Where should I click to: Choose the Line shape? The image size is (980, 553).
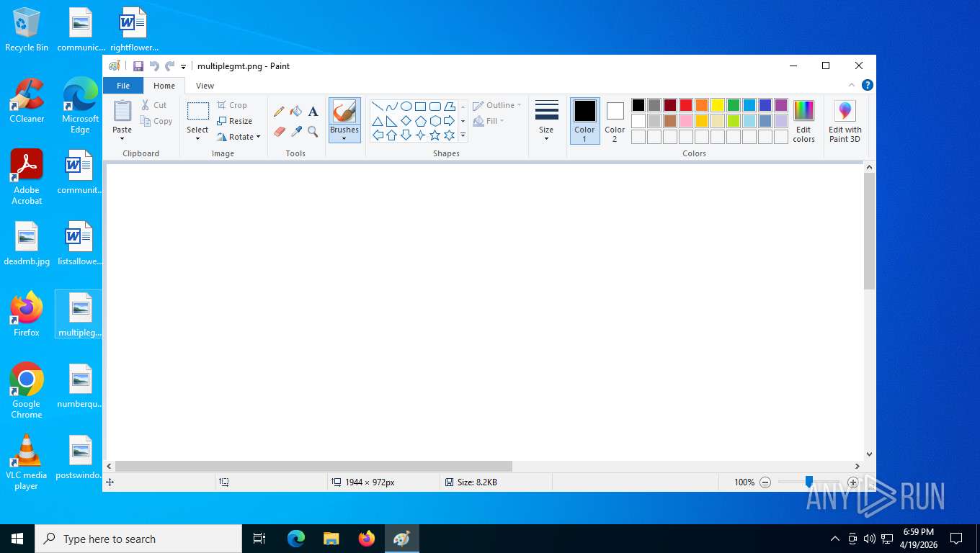coord(377,106)
